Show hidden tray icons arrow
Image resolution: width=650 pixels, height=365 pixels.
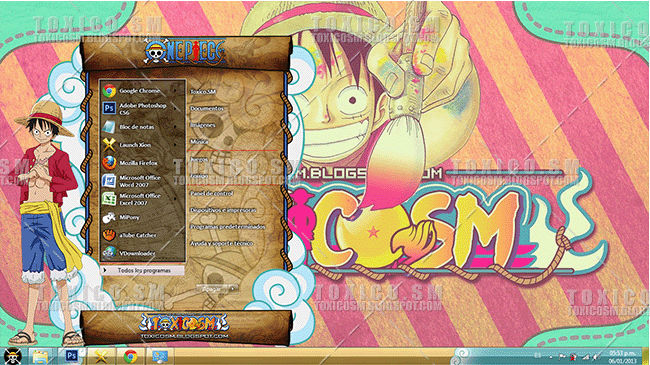[551, 356]
